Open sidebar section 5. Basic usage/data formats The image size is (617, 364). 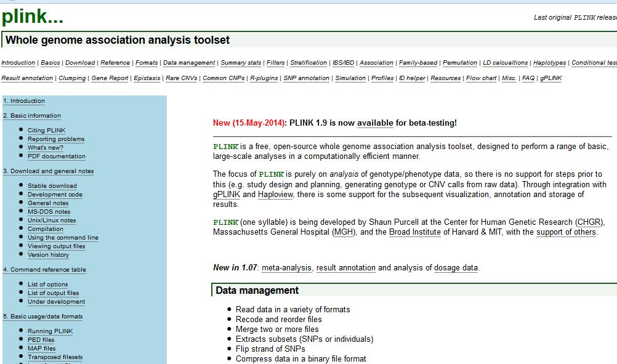[x=43, y=317]
